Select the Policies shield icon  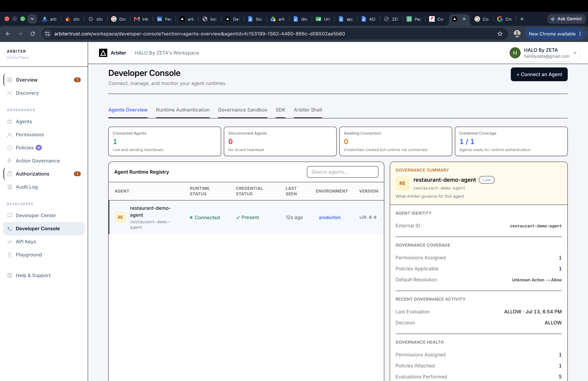pyautogui.click(x=10, y=148)
